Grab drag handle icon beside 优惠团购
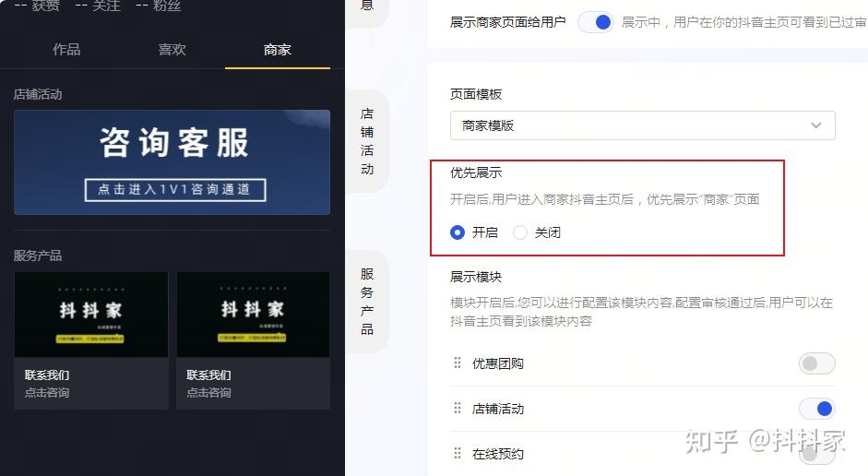 pos(458,363)
